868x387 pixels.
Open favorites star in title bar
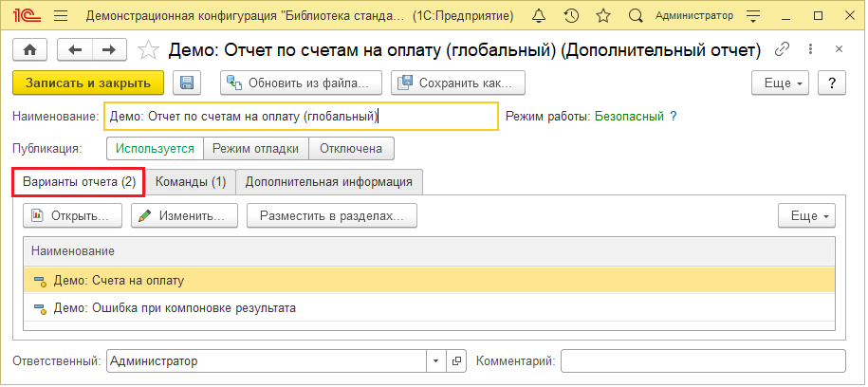click(603, 16)
